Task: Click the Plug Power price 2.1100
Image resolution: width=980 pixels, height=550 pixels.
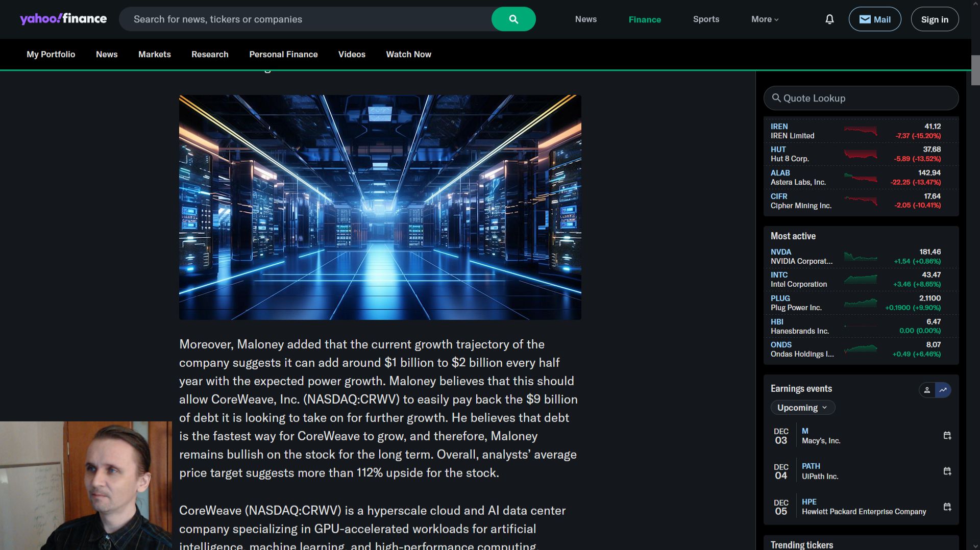Action: pyautogui.click(x=929, y=298)
